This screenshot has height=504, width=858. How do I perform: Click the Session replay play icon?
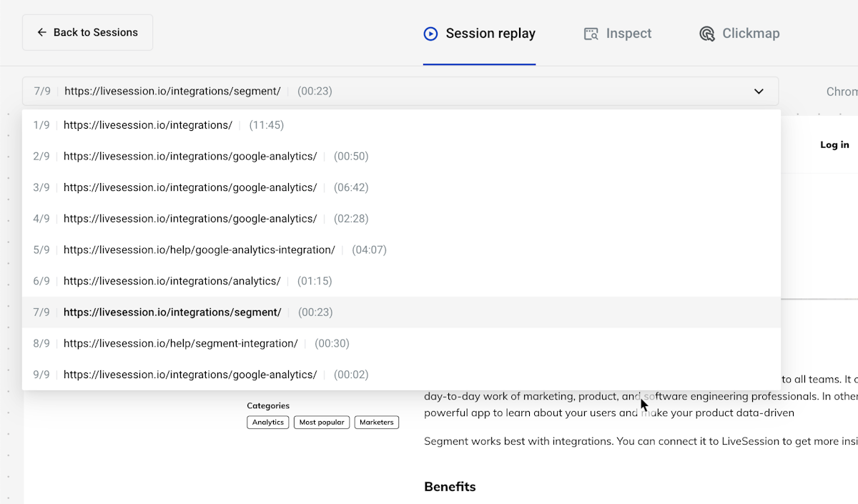tap(430, 34)
